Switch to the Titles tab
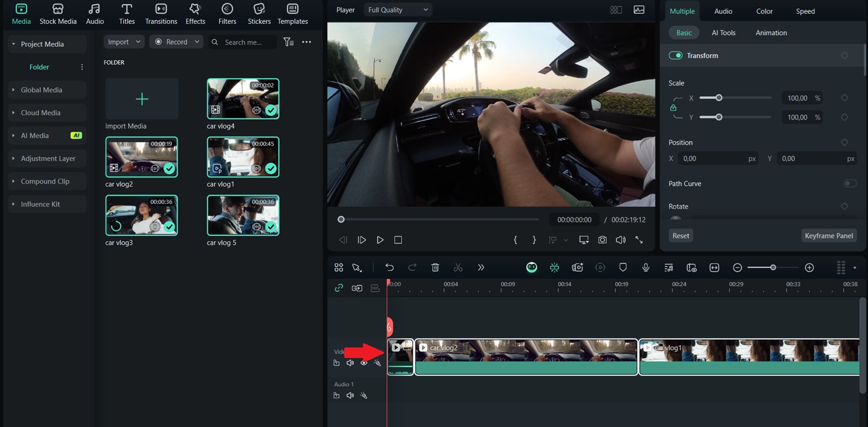 [x=127, y=14]
